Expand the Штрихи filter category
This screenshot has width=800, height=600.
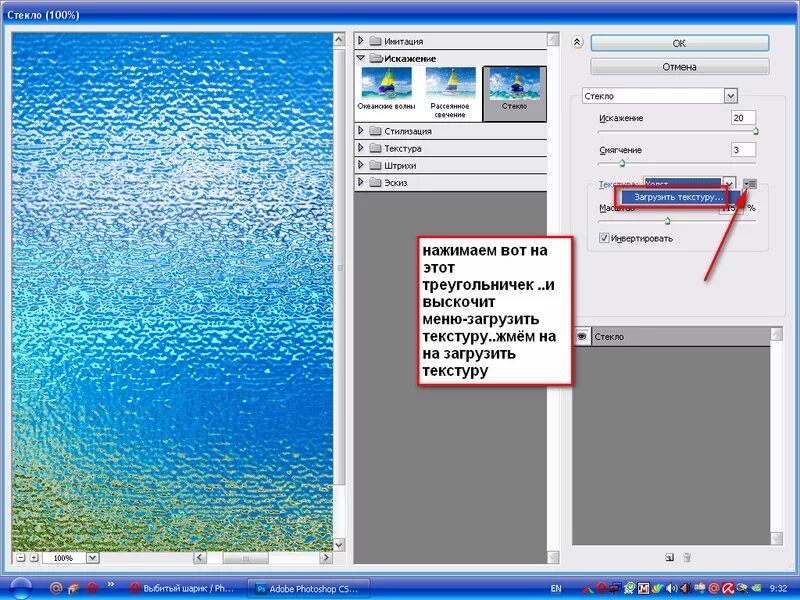(361, 165)
